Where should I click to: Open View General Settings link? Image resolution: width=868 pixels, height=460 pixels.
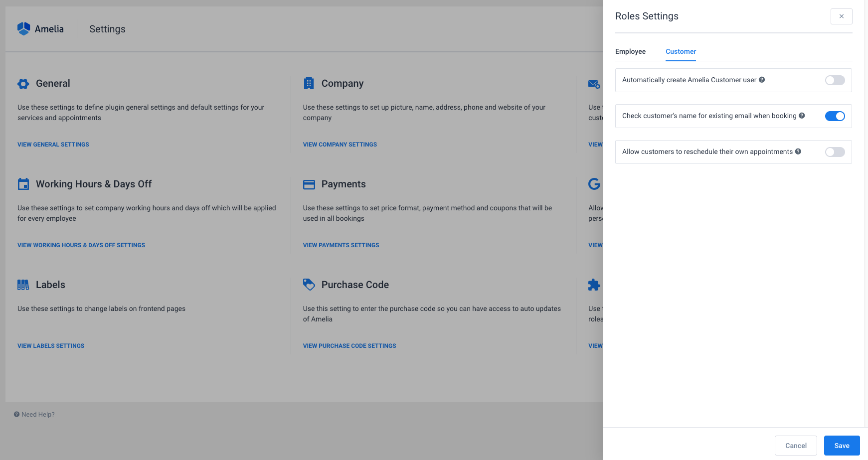pos(53,145)
